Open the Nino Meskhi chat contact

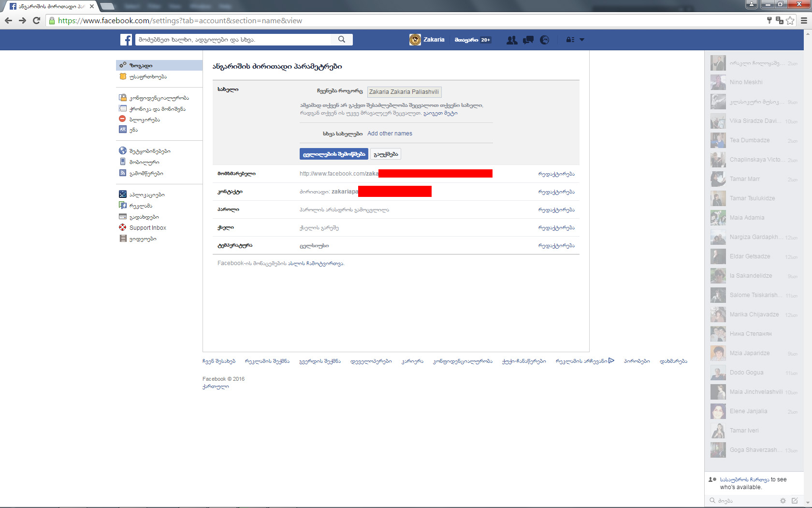click(746, 82)
